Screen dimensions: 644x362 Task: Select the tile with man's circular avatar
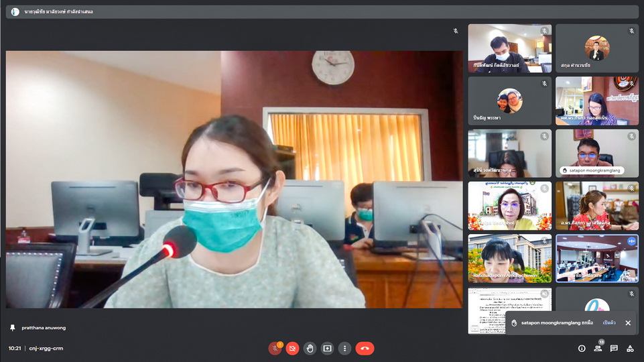(x=597, y=48)
